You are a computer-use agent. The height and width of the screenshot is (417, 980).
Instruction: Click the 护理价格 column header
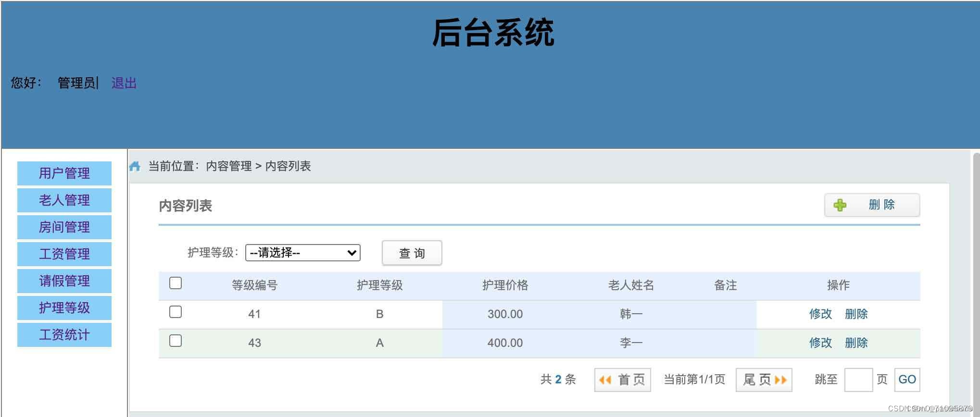505,285
